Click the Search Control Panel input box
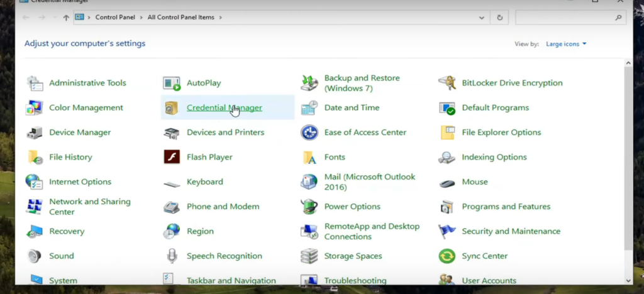 point(570,18)
